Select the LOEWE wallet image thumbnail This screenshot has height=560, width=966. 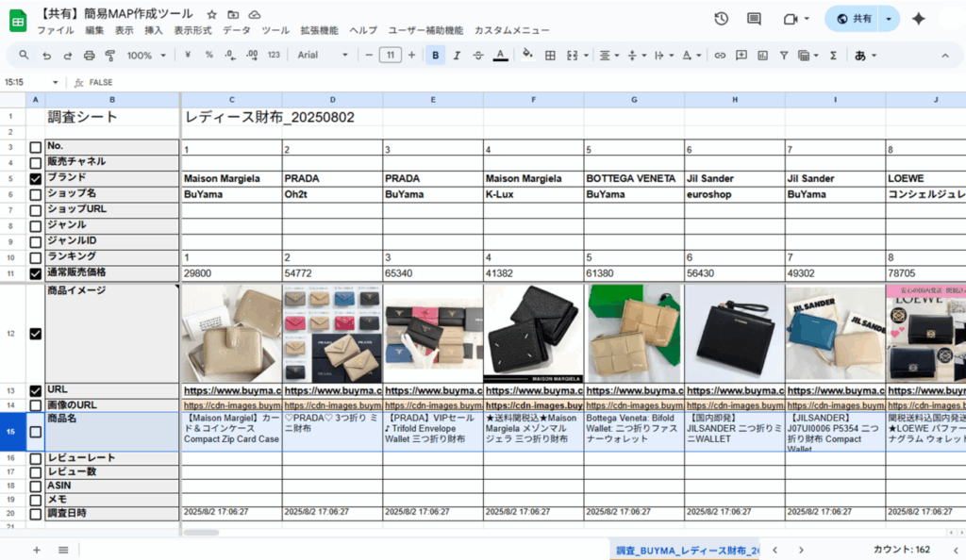(926, 334)
